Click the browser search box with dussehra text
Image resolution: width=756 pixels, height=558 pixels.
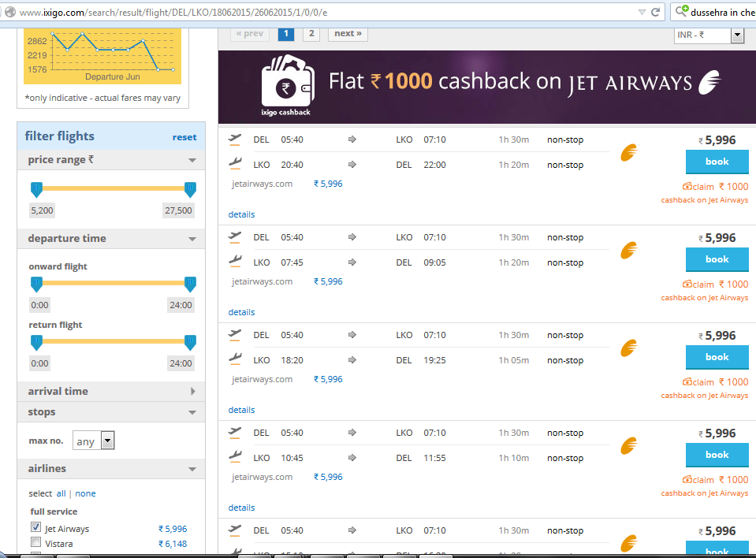(x=713, y=12)
